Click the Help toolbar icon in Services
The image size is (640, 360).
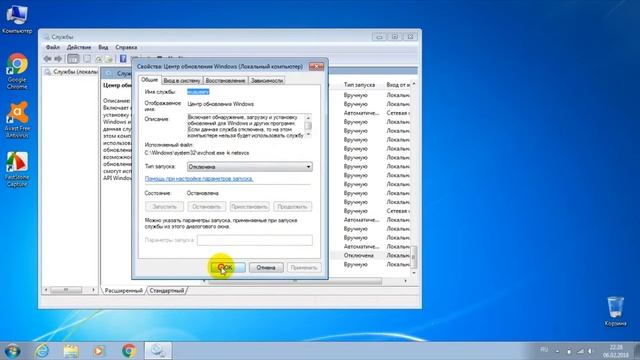coord(123,59)
